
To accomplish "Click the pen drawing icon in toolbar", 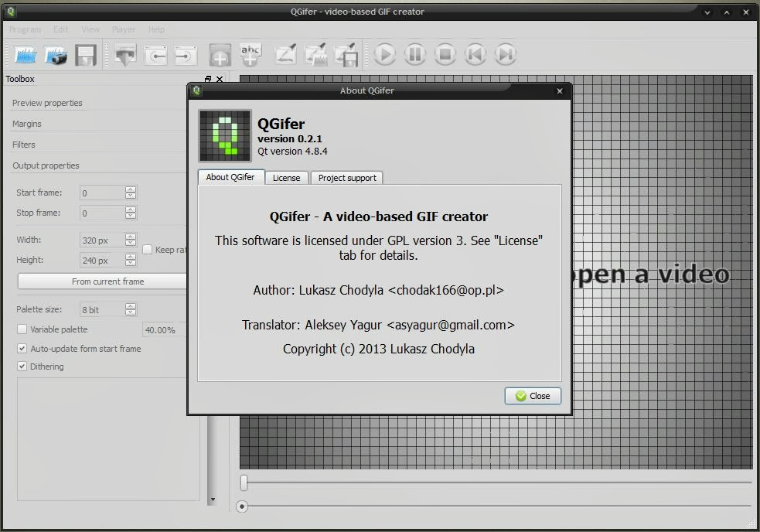I will tap(285, 54).
